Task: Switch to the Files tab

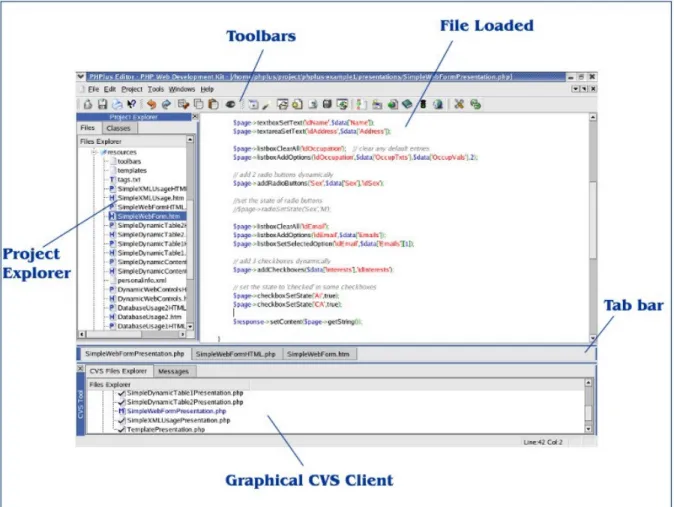Action: [x=88, y=128]
